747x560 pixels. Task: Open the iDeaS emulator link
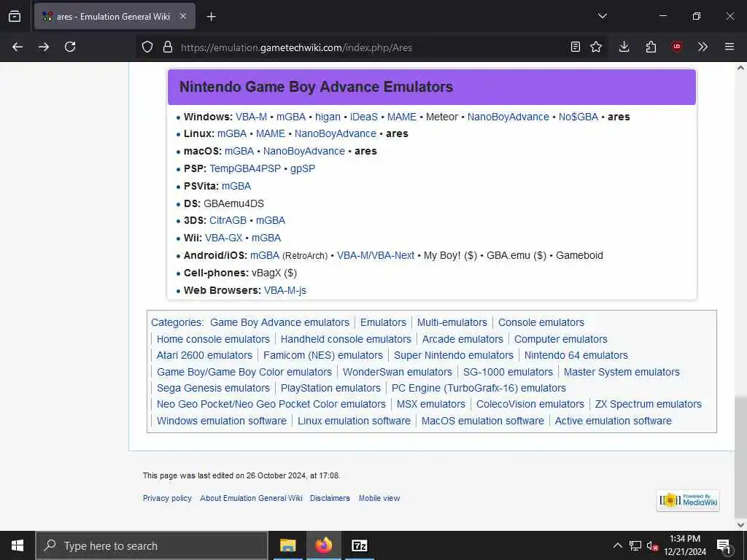pyautogui.click(x=364, y=117)
